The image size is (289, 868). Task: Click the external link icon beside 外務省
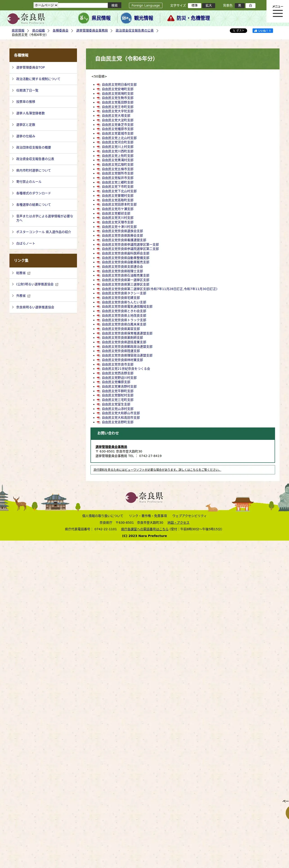29,296
